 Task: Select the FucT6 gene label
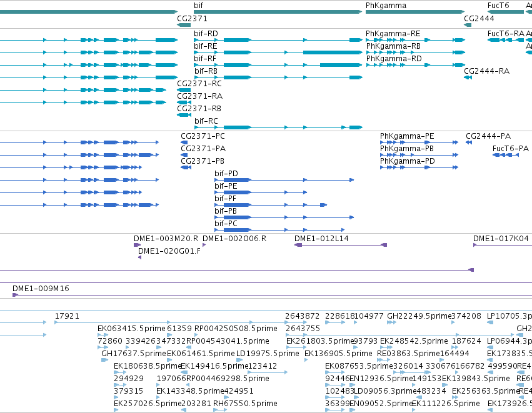(x=498, y=6)
